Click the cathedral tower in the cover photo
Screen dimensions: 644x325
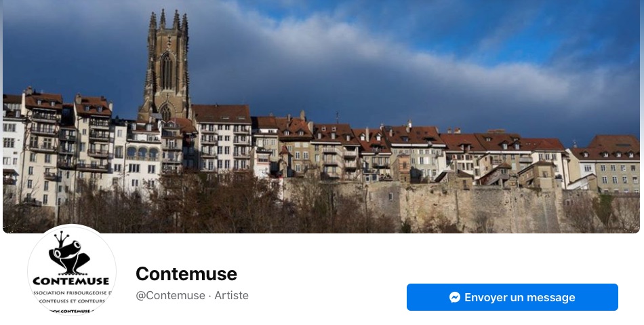coord(167,66)
